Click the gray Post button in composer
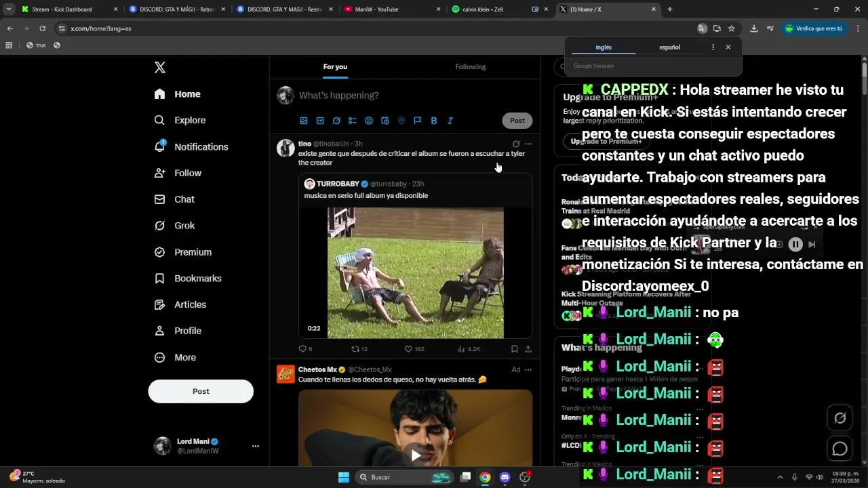This screenshot has height=488, width=868. click(x=517, y=121)
